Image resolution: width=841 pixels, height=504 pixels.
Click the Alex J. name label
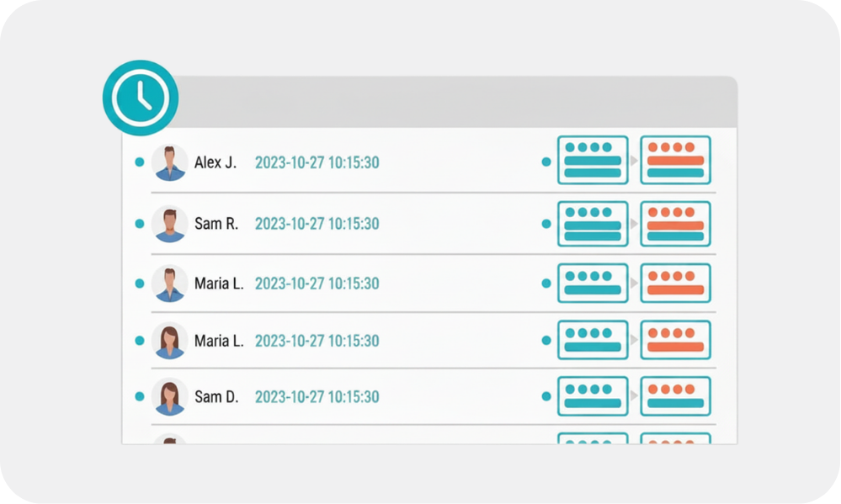pyautogui.click(x=215, y=162)
